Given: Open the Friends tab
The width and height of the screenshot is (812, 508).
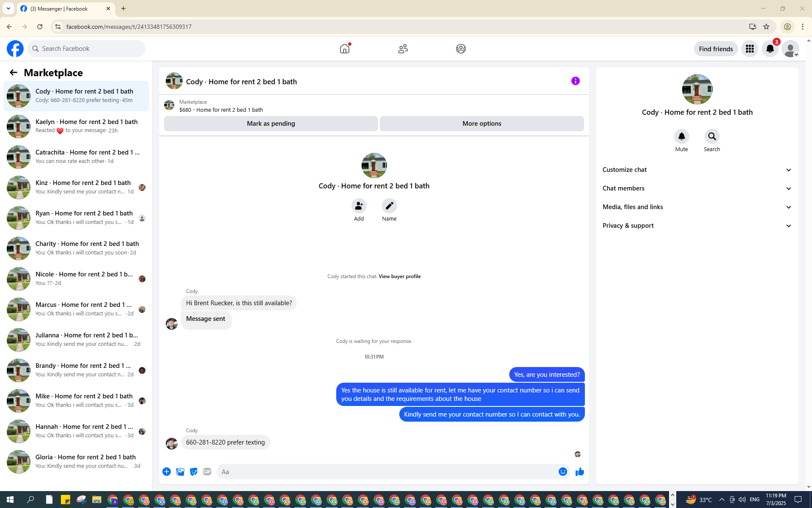Looking at the screenshot, I should click(x=403, y=49).
